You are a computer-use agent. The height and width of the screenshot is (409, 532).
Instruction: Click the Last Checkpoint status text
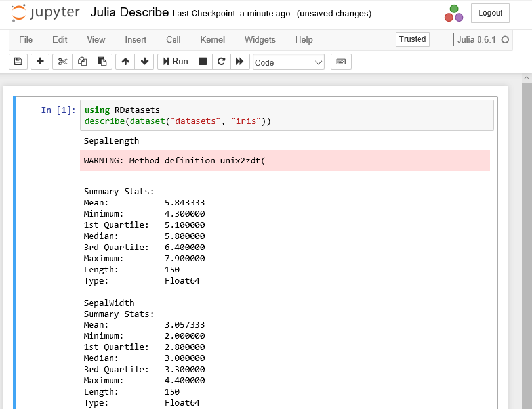pyautogui.click(x=231, y=14)
